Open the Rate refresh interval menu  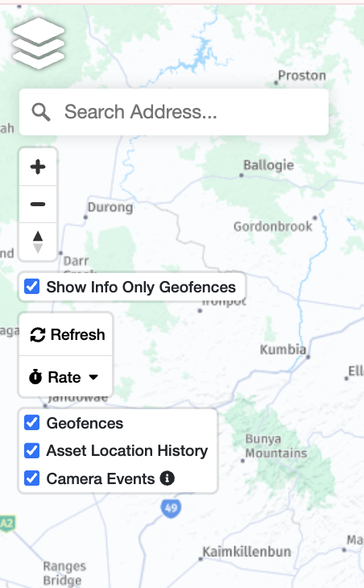65,377
